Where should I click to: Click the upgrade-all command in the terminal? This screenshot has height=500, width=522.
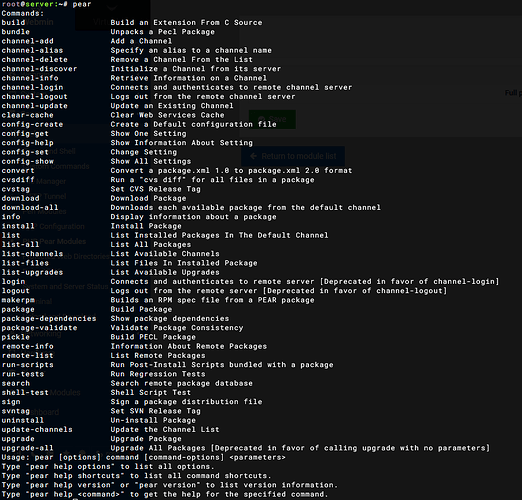(x=27, y=448)
